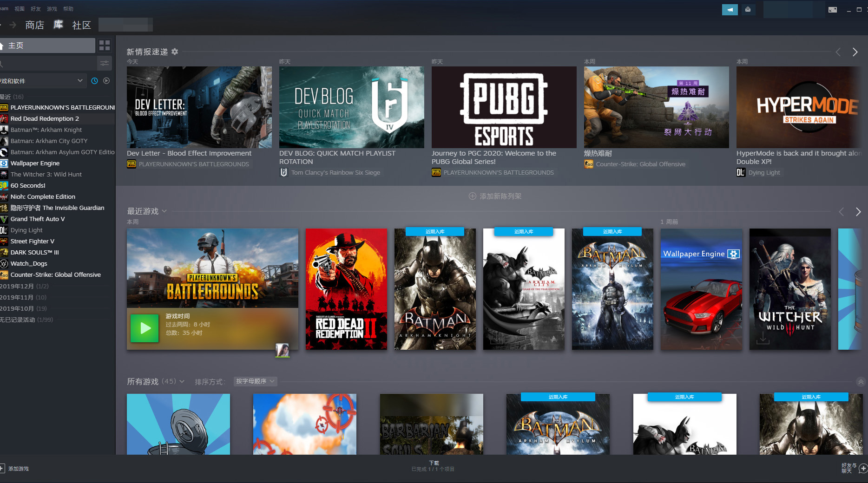This screenshot has width=868, height=483.
Task: Click the add shelf plus icon
Action: click(x=473, y=196)
